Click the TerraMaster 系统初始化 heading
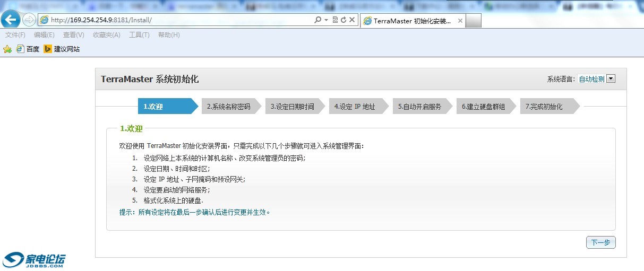 click(x=150, y=79)
